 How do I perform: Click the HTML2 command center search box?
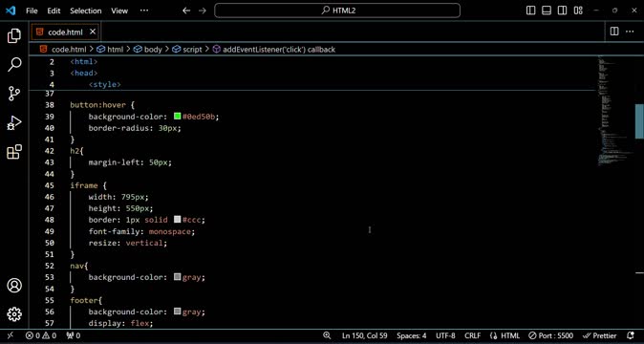337,11
